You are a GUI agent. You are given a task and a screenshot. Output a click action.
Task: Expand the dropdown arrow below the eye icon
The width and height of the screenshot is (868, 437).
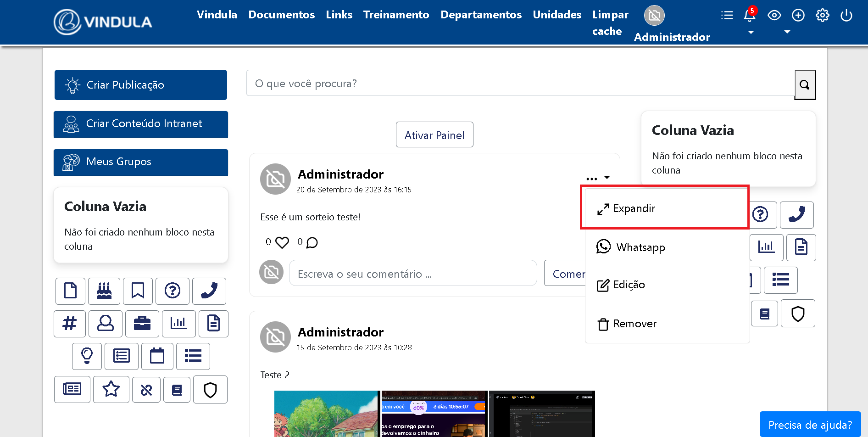tap(787, 32)
